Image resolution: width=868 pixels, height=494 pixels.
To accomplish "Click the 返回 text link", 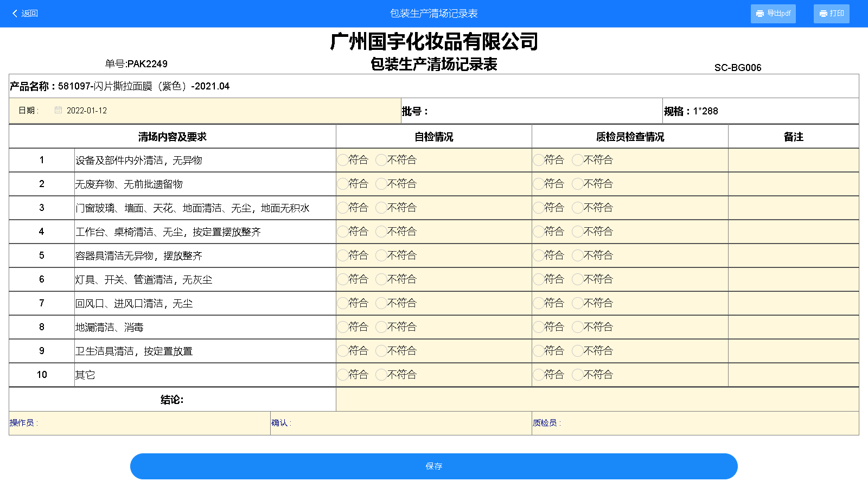I will (29, 14).
